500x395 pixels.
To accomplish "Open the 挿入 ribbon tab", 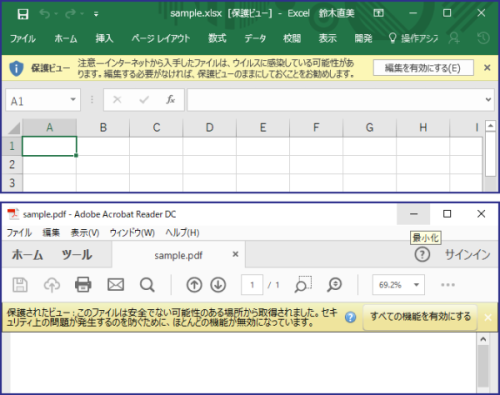I will (104, 39).
